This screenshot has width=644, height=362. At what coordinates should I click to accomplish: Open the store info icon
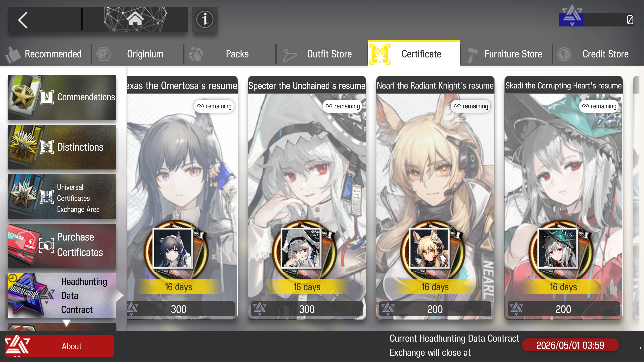(205, 19)
